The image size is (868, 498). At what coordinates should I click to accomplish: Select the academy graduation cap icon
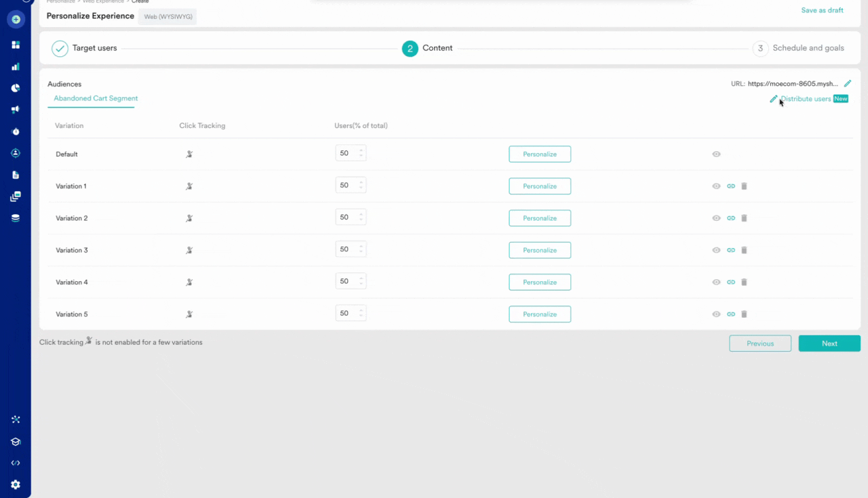click(x=15, y=441)
